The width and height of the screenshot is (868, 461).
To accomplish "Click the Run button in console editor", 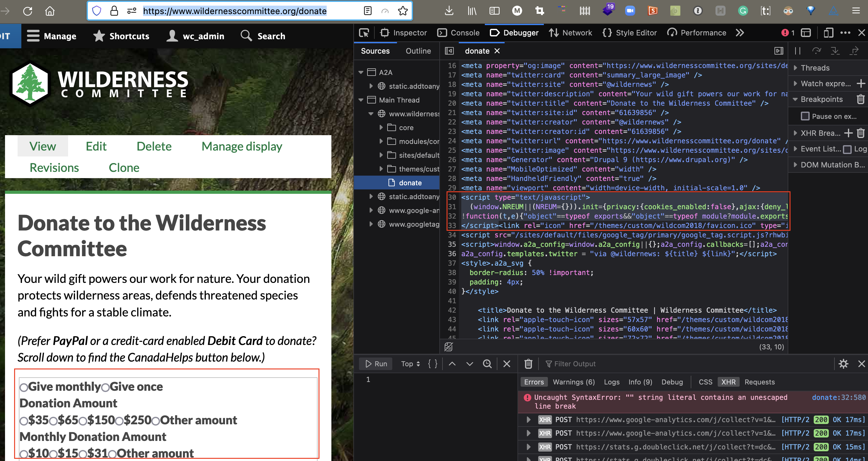I will coord(376,364).
